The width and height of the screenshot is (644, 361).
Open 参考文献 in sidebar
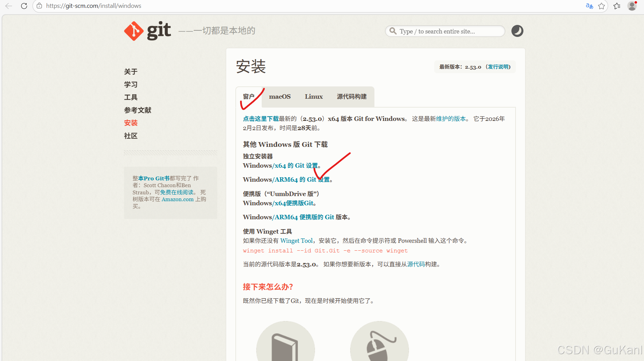click(137, 110)
